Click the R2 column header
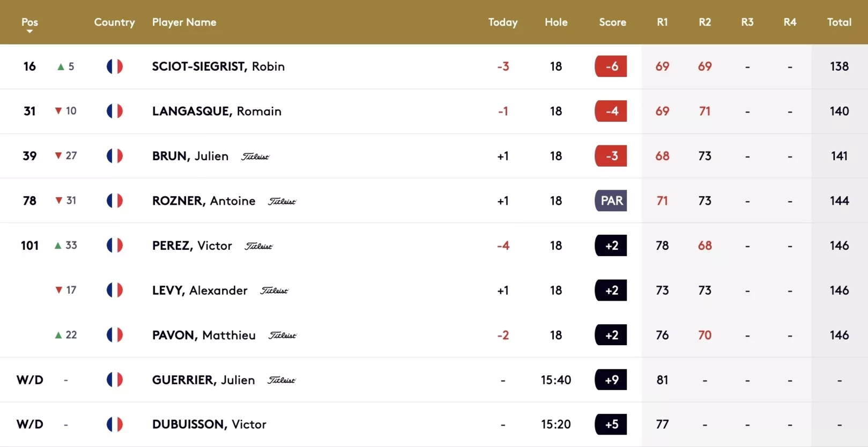Screen dimensions: 868x447 click(x=704, y=22)
